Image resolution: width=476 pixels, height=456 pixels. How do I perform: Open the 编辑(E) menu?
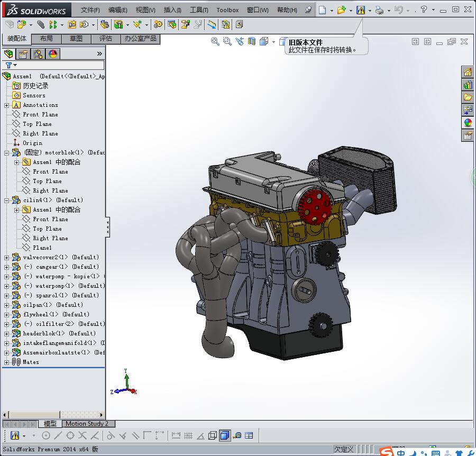[x=118, y=10]
